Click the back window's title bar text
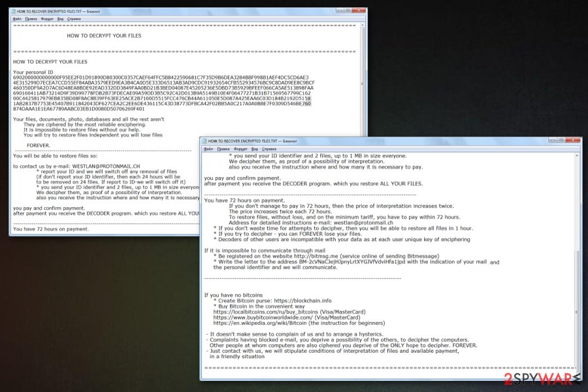The image size is (588, 392). click(58, 12)
